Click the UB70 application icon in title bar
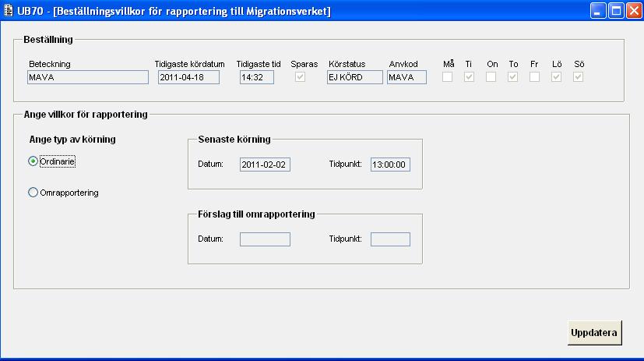This screenshot has height=361, width=644. [8, 11]
